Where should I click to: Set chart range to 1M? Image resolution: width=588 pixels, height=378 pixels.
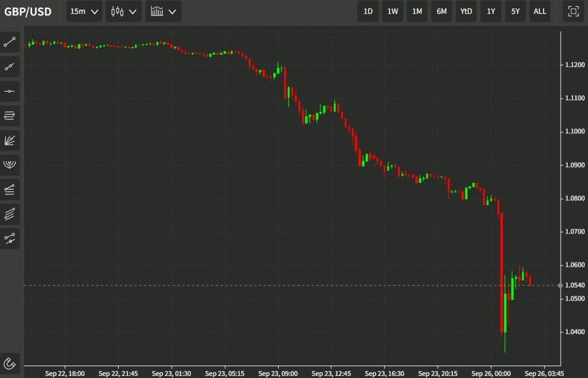tap(417, 11)
